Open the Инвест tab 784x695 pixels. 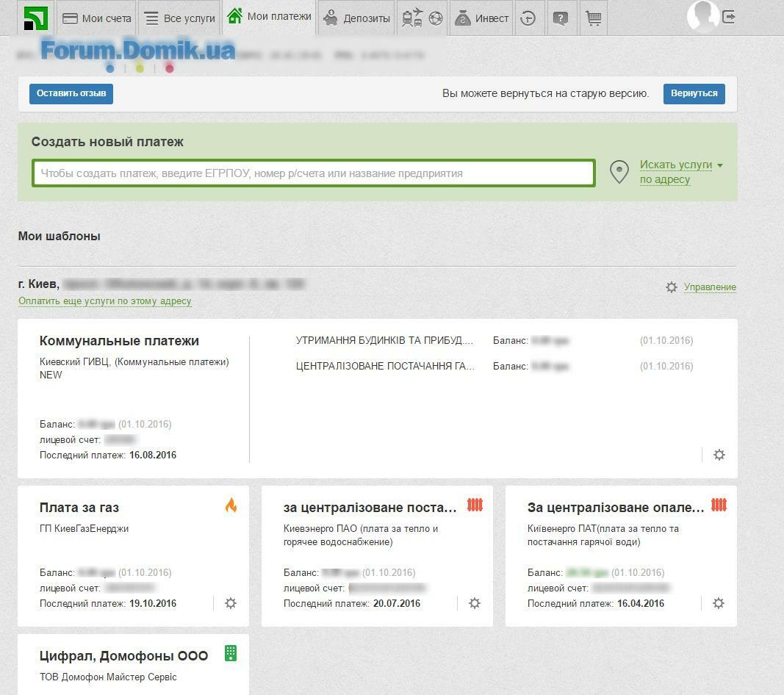point(481,18)
